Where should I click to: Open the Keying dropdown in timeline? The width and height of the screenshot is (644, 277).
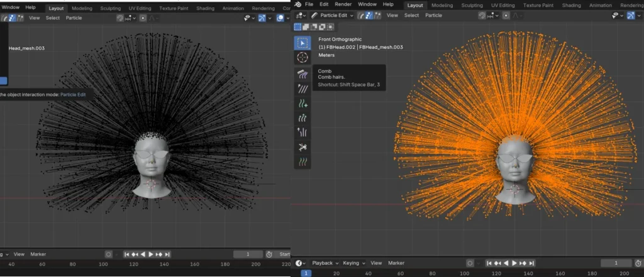(x=353, y=263)
